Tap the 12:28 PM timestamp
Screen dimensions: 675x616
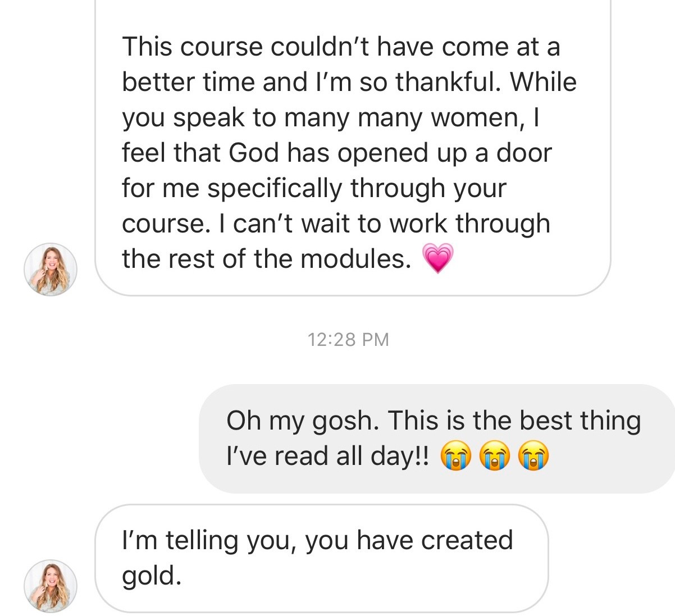coord(348,340)
